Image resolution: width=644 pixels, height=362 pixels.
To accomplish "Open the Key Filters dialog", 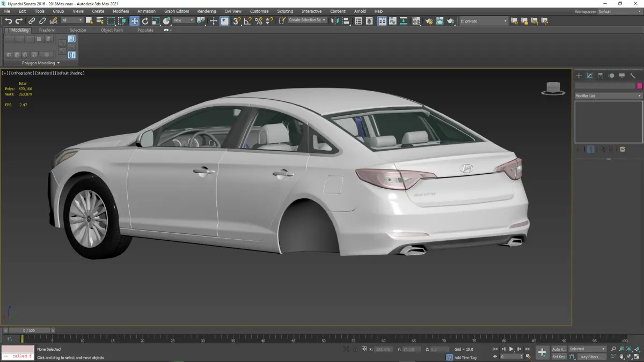I will (591, 357).
